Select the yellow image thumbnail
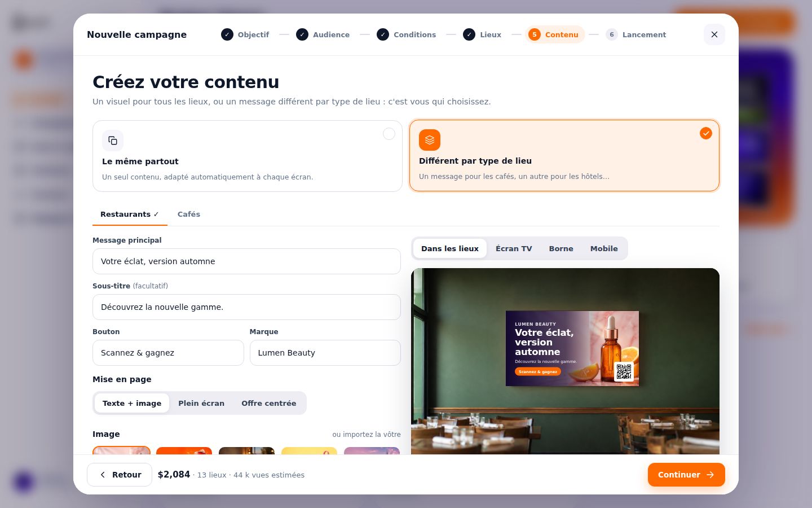Image resolution: width=812 pixels, height=508 pixels. [x=309, y=450]
